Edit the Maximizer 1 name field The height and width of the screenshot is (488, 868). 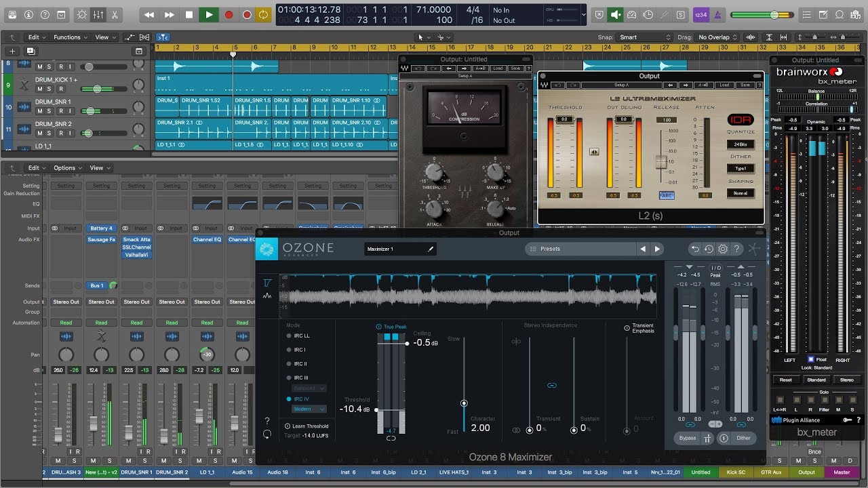pos(400,249)
